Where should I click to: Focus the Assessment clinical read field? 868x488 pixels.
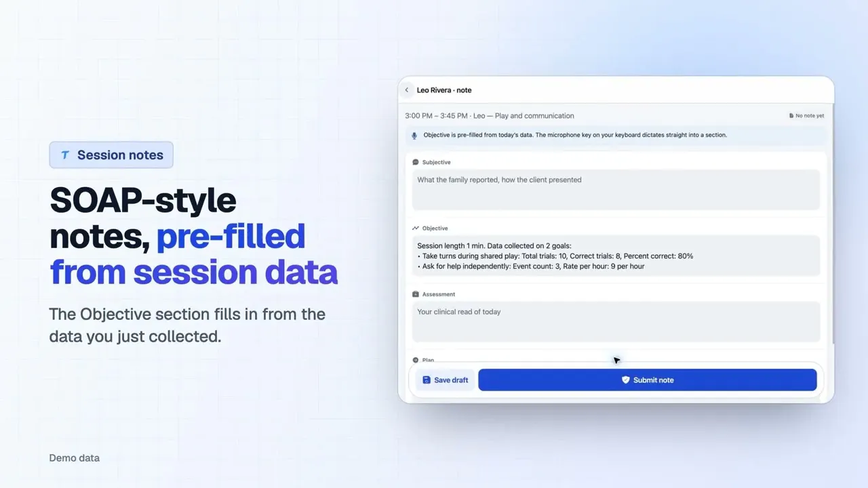click(616, 322)
